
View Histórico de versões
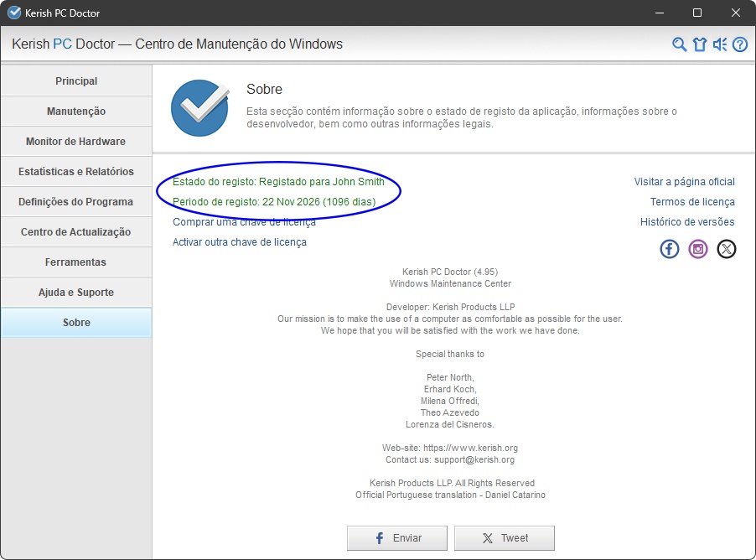[x=687, y=222]
